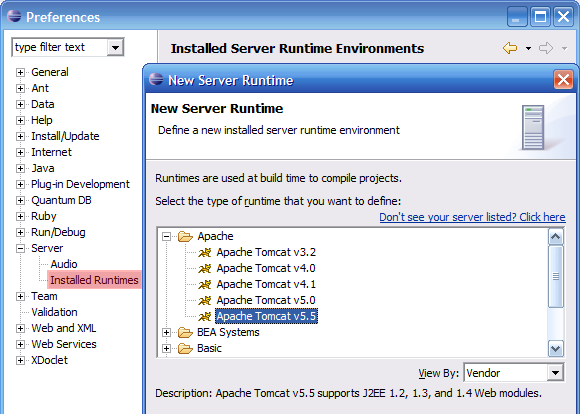Select Apache Tomcat v4.0 runtime
Image resolution: width=580 pixels, height=414 pixels.
[266, 268]
